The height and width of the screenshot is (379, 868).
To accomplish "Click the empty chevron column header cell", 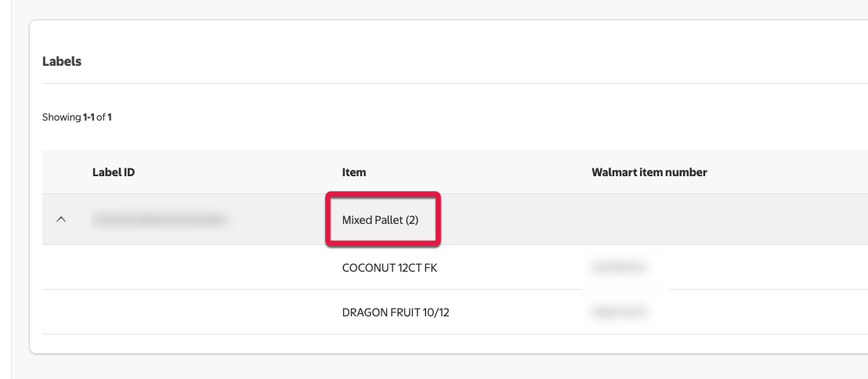I will point(61,172).
